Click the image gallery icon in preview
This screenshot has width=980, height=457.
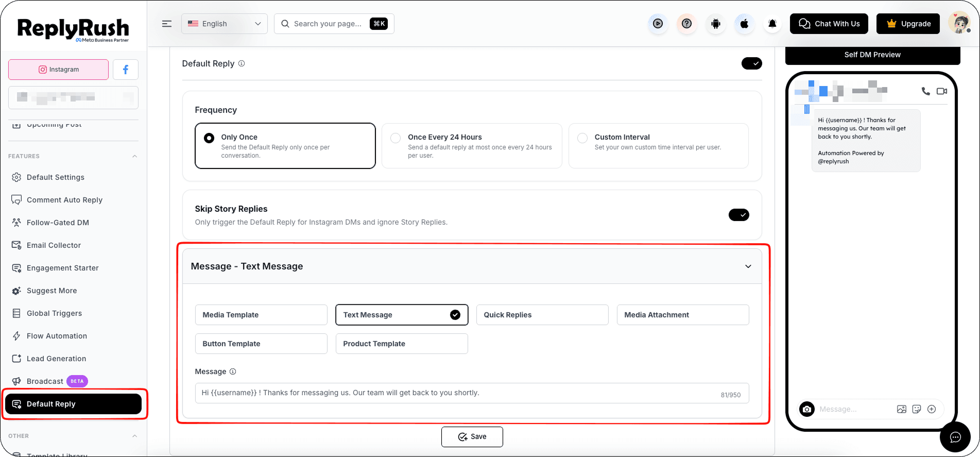(x=902, y=409)
